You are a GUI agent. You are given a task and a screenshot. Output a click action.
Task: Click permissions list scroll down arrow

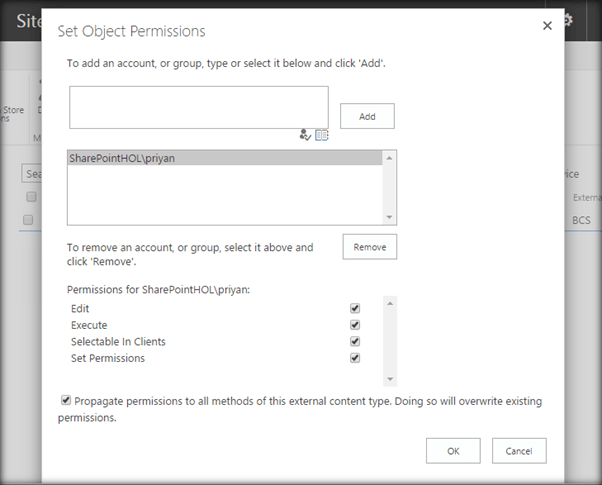(390, 380)
